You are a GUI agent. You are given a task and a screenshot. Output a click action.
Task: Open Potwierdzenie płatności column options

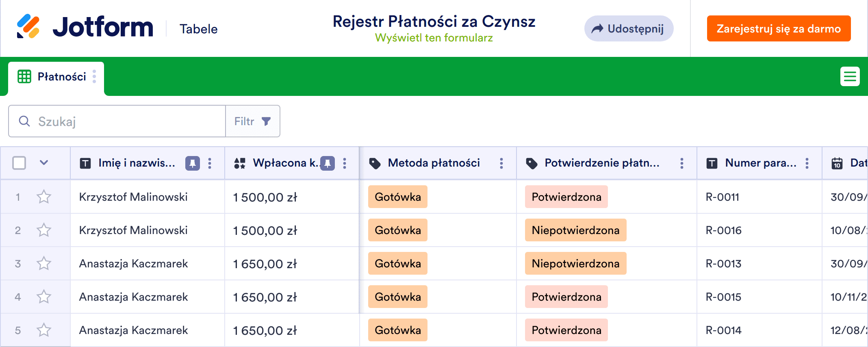click(x=681, y=163)
